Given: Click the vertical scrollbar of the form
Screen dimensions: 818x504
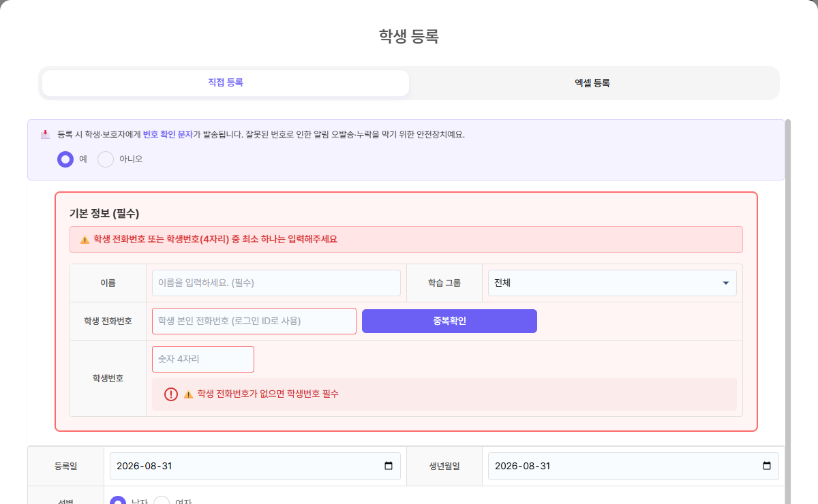Looking at the screenshot, I should click(788, 311).
